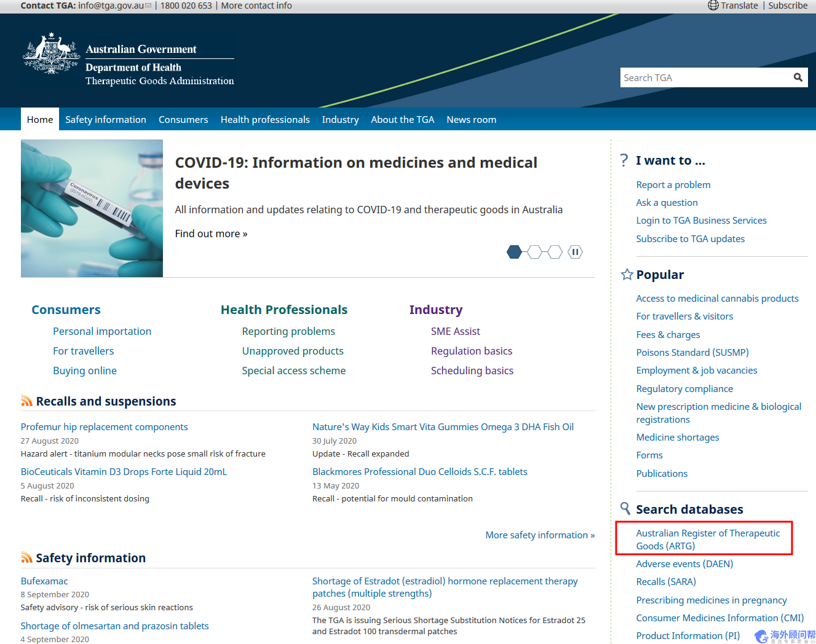
Task: Open the Buying online link
Action: click(x=85, y=371)
